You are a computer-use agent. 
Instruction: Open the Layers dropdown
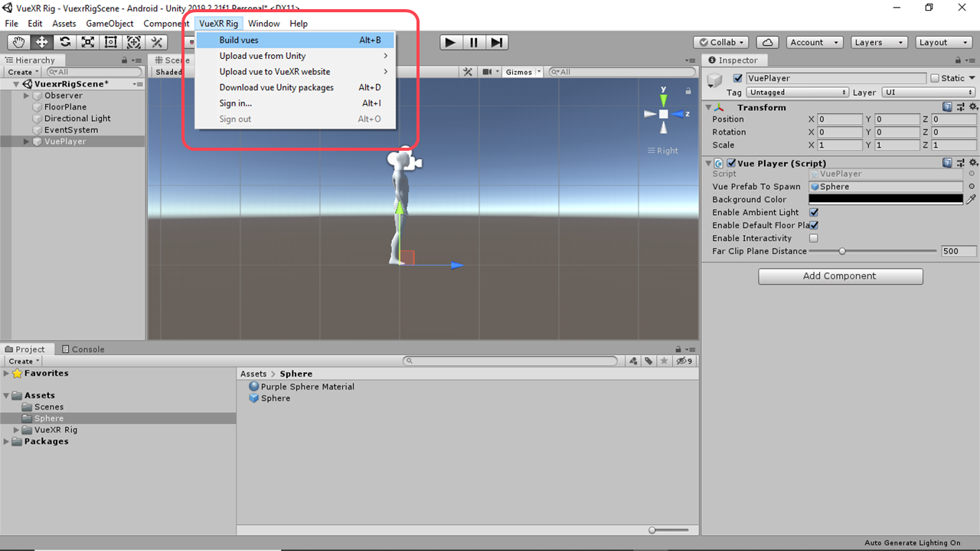tap(879, 42)
